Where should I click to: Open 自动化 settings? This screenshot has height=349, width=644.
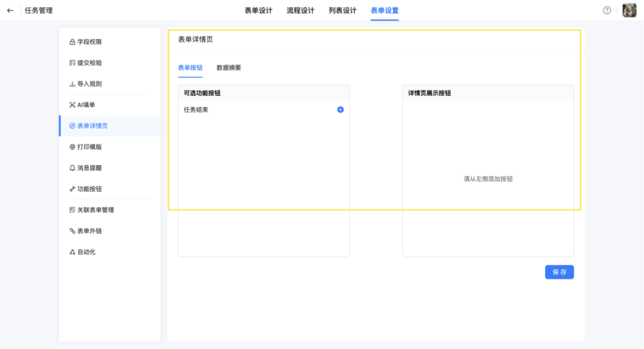click(86, 252)
